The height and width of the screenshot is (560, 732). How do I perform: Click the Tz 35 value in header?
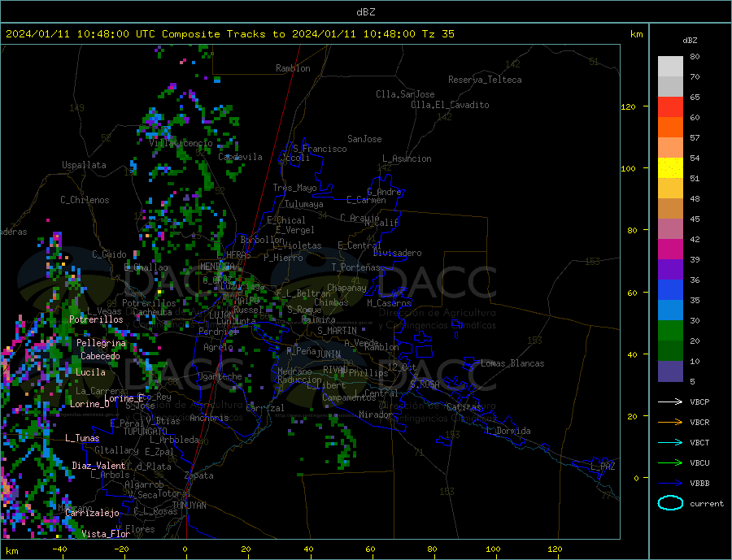(x=438, y=34)
